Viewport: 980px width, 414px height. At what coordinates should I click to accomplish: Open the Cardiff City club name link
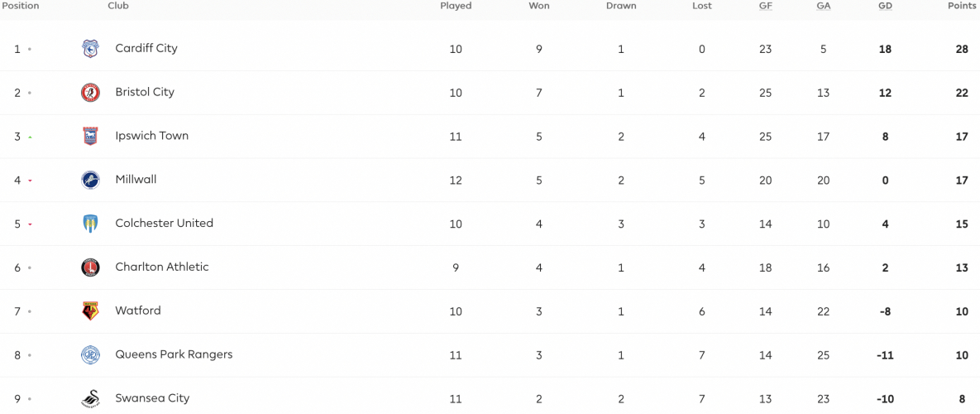click(146, 48)
